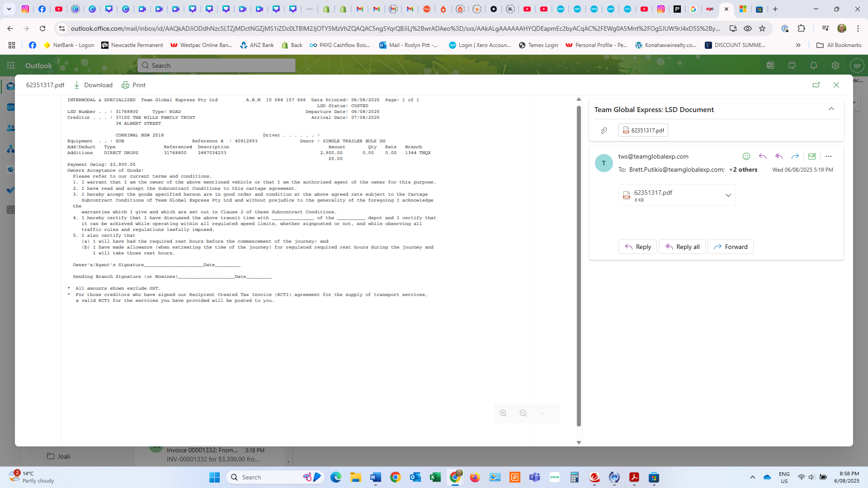Click the Reply all button
The image size is (868, 488).
(682, 247)
